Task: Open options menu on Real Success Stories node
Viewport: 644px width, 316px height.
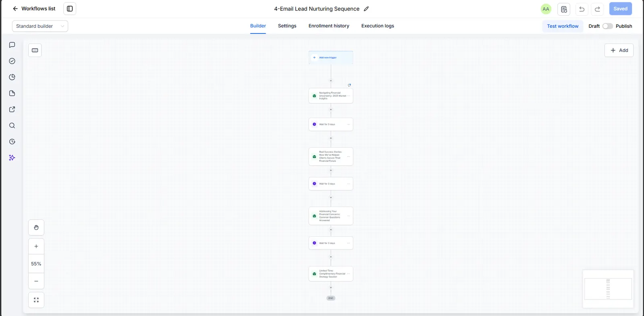Action: pos(349,157)
